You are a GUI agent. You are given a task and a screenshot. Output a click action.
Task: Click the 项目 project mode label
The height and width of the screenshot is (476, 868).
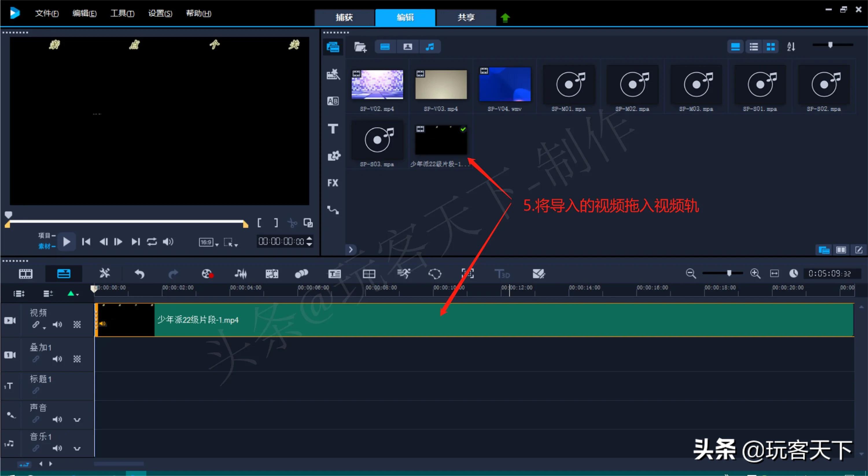coord(44,235)
